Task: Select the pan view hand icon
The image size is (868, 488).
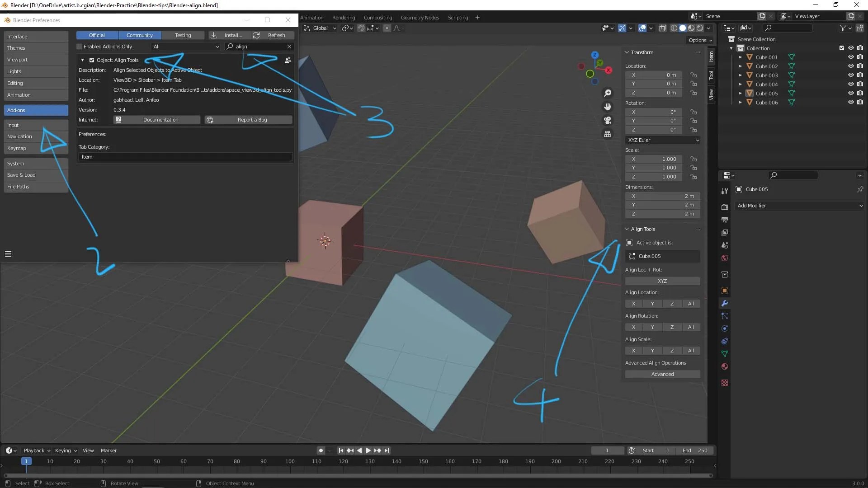Action: [608, 107]
